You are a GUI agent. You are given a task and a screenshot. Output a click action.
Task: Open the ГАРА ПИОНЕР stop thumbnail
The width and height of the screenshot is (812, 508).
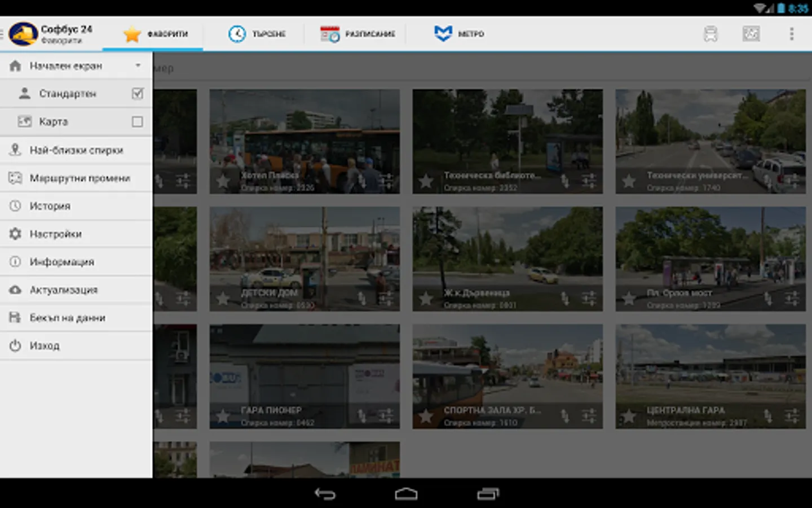(x=304, y=376)
